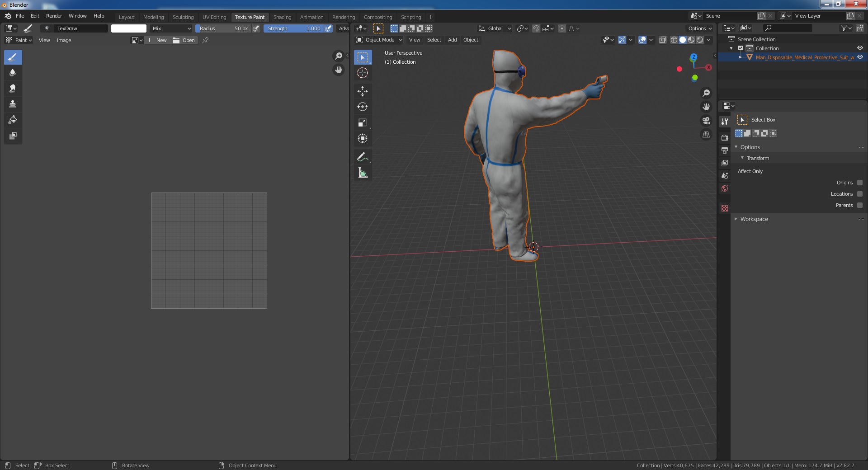Click the New image button
868x470 pixels.
[157, 40]
